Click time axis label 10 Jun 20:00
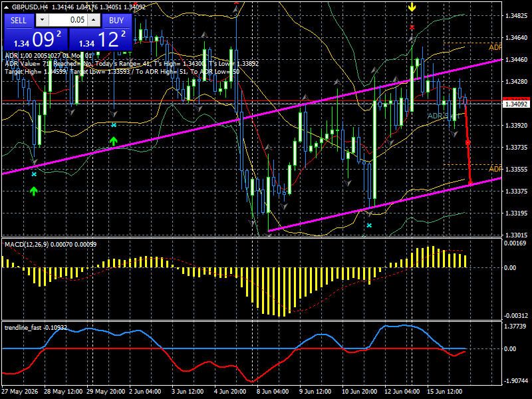The image size is (532, 399). [x=359, y=391]
